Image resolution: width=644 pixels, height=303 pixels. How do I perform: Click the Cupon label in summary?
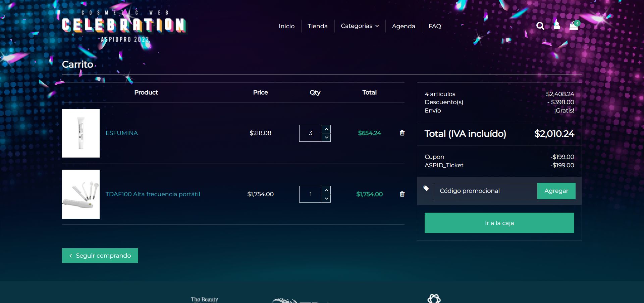click(434, 157)
